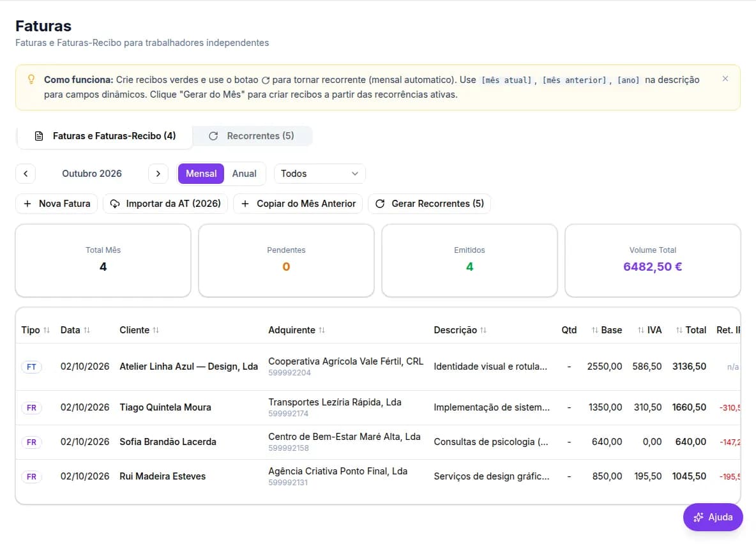Click NIF 599992158
Screen dimensions: 756x544
[289, 448]
